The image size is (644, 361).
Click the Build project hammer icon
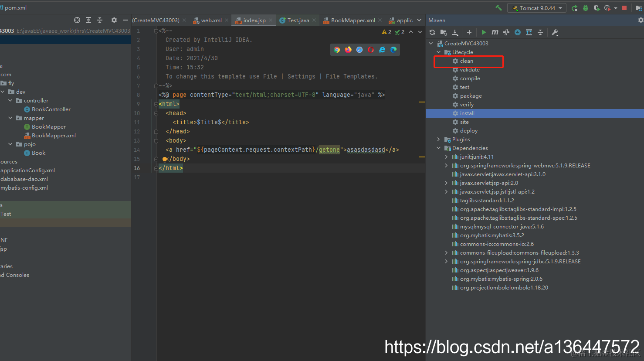tap(498, 8)
